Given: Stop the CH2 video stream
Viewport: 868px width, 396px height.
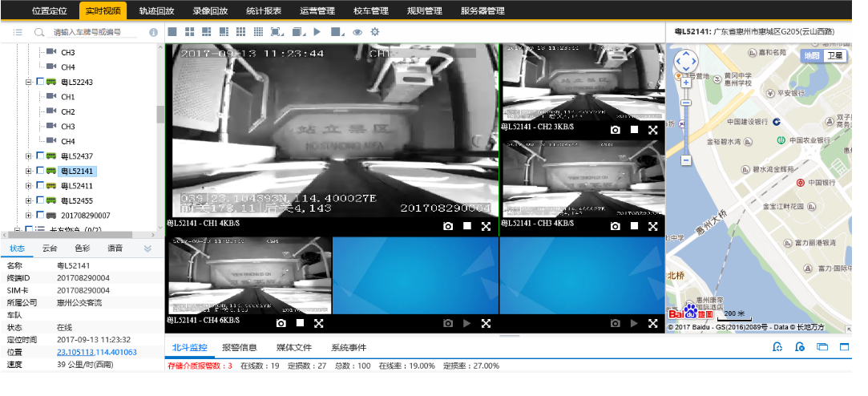Looking at the screenshot, I should point(634,129).
